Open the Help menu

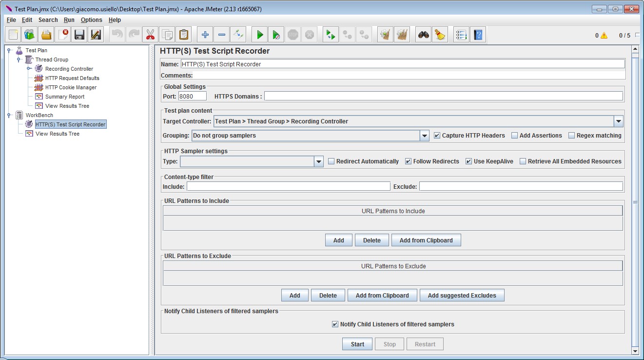[x=115, y=20]
